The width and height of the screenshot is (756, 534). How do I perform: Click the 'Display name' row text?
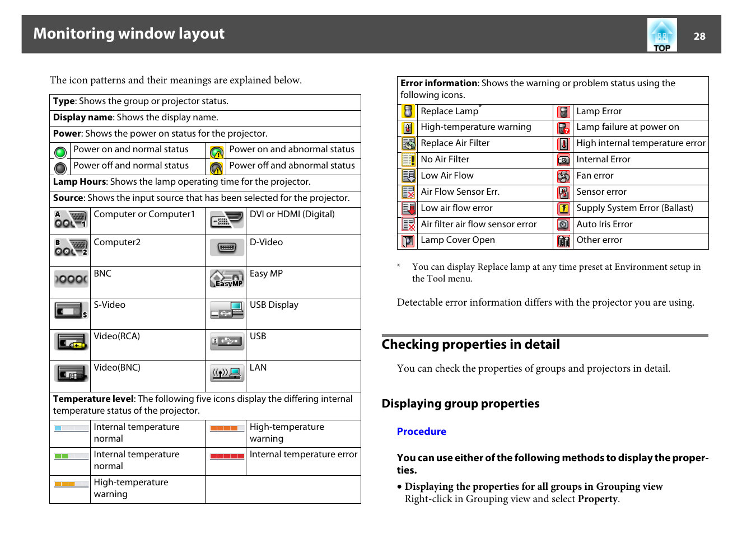coord(136,118)
